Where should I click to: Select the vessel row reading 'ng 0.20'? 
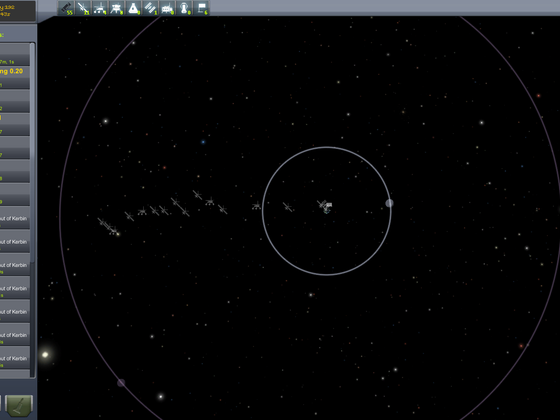point(15,78)
